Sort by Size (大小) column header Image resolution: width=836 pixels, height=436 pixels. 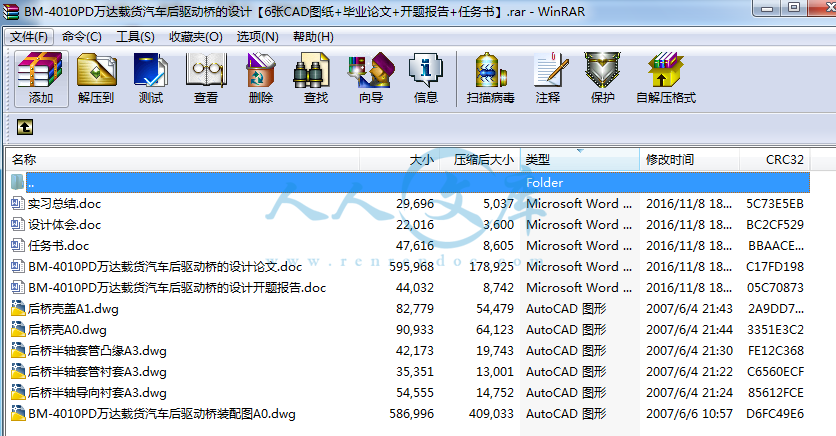[x=399, y=159]
